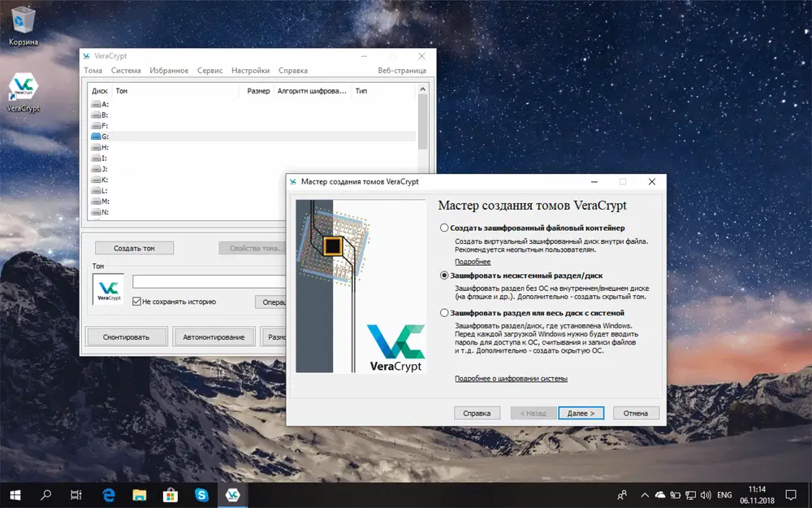
Task: Open the Справка menu
Action: pos(293,71)
